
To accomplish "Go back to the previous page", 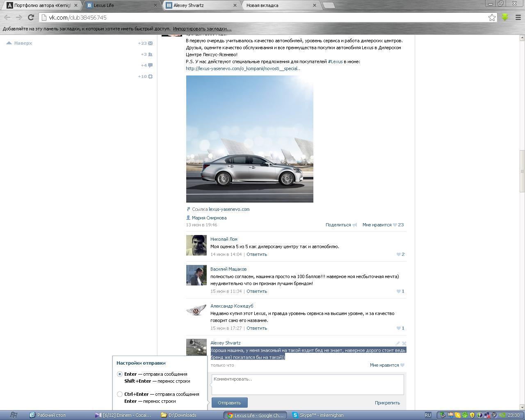I will coord(7,17).
